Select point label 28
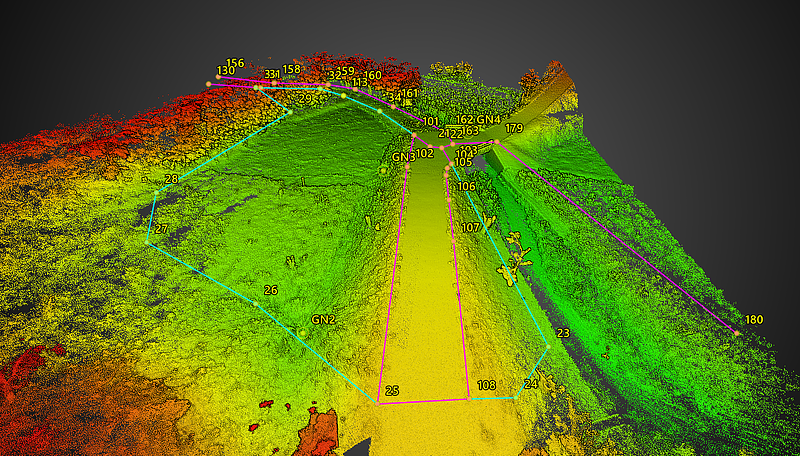The height and width of the screenshot is (456, 800). click(x=171, y=179)
